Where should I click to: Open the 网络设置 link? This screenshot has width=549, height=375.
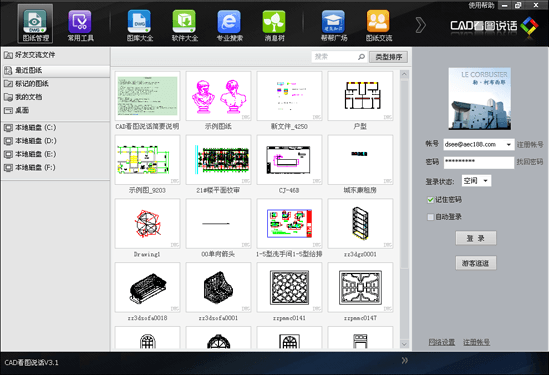pos(442,342)
